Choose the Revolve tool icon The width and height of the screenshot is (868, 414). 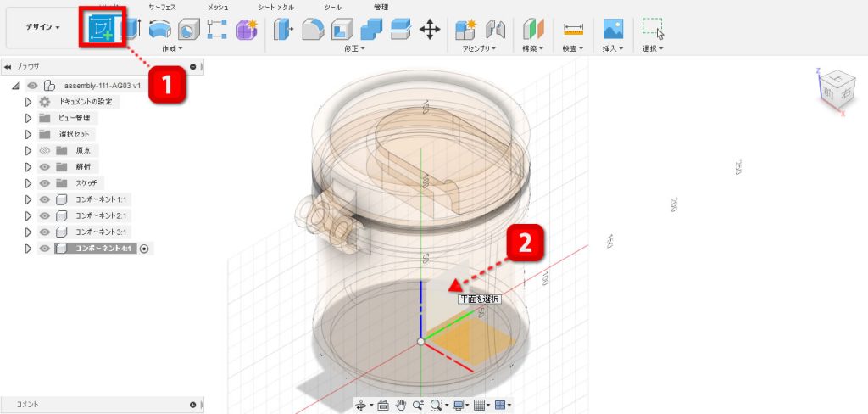(160, 30)
